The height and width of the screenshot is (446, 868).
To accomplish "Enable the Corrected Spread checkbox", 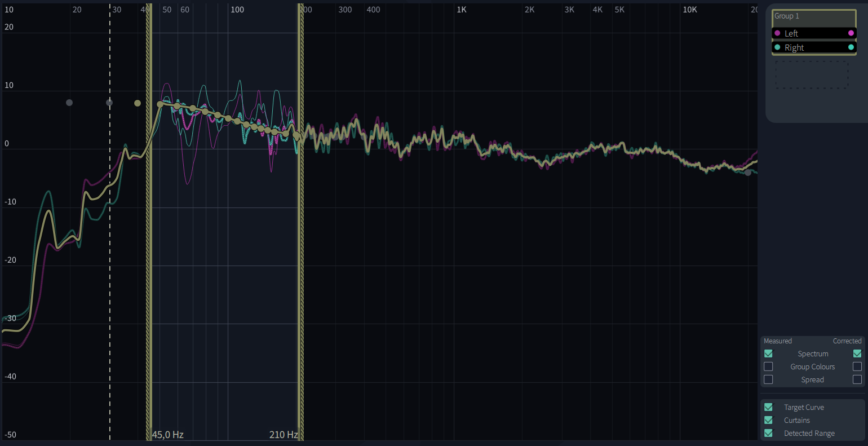I will pos(857,379).
